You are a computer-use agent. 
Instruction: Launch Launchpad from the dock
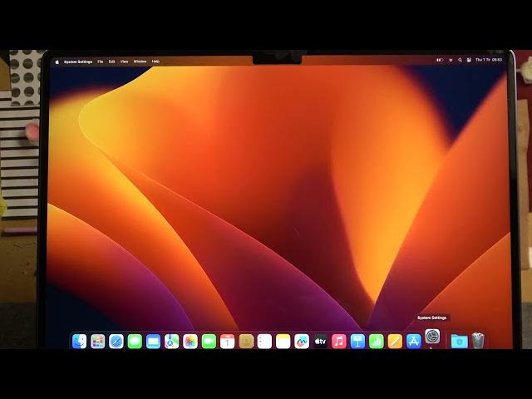tap(98, 341)
